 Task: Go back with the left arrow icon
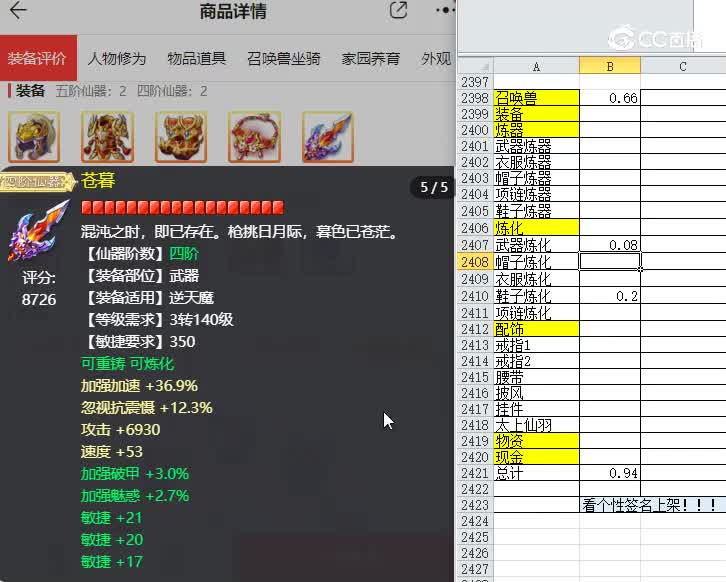click(19, 11)
